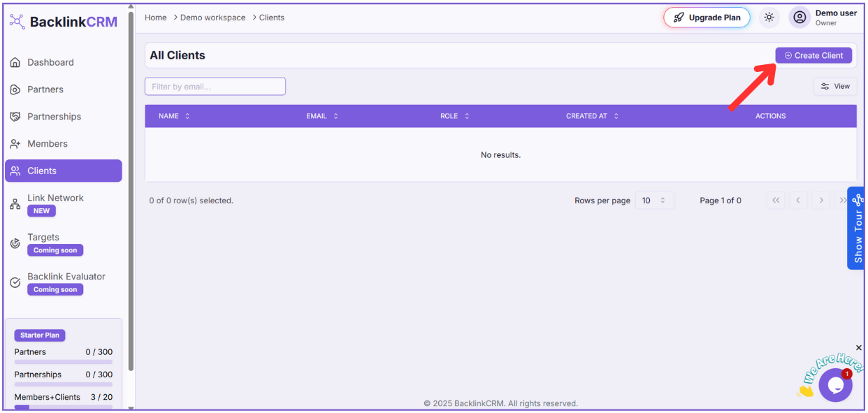Sort table by Email column
Screen dimensions: 868x413
click(322, 116)
